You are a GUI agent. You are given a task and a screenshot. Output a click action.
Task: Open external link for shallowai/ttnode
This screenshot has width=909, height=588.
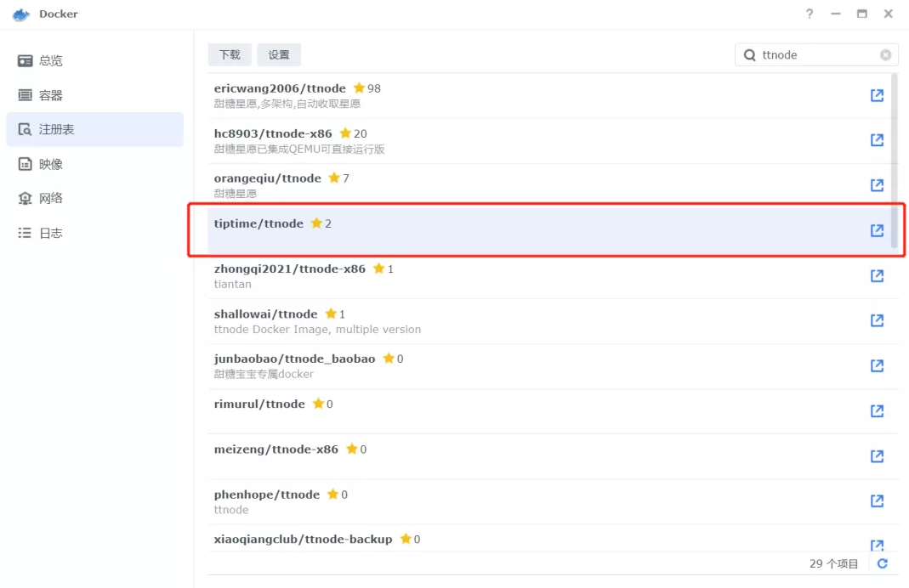(877, 320)
